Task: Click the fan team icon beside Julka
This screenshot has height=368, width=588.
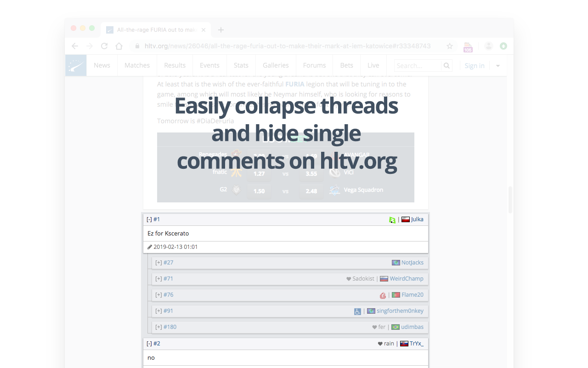Action: [392, 220]
